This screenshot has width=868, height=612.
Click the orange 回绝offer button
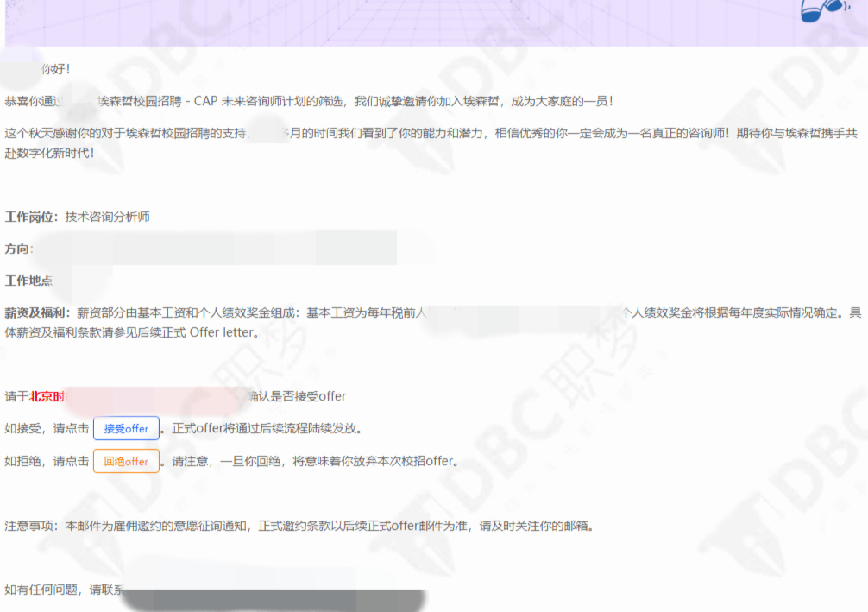tap(126, 461)
